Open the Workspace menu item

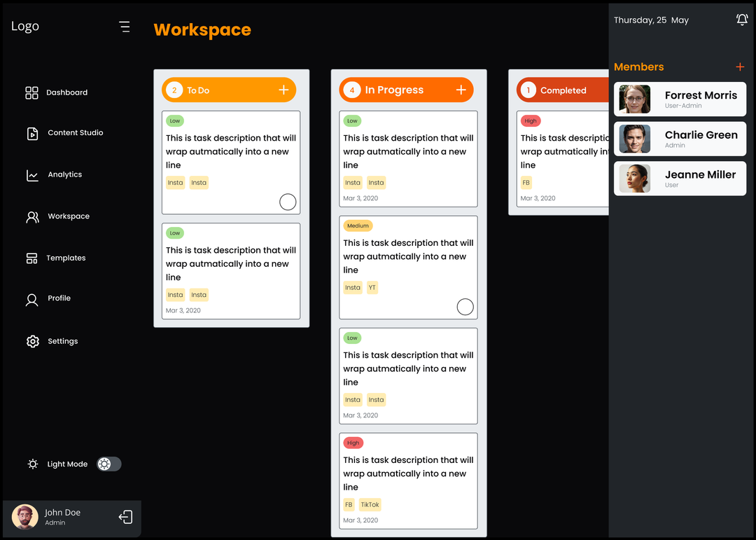[68, 216]
